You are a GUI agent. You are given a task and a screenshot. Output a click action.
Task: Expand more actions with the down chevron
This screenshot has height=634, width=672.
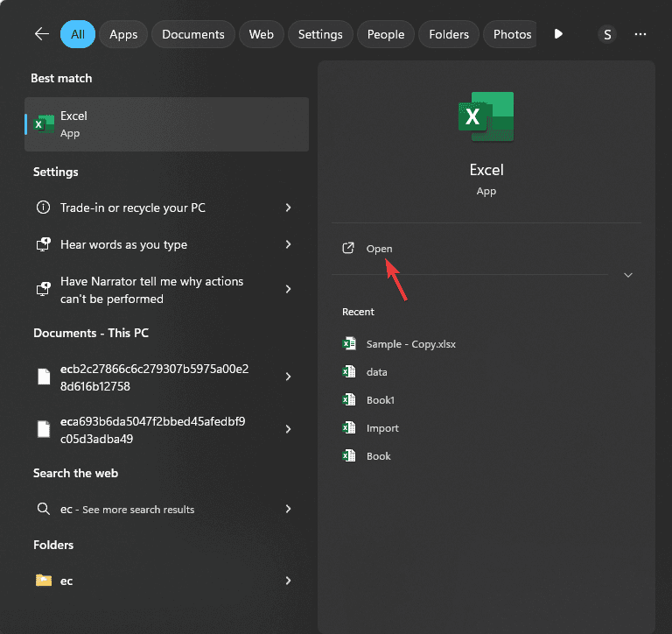click(x=627, y=275)
